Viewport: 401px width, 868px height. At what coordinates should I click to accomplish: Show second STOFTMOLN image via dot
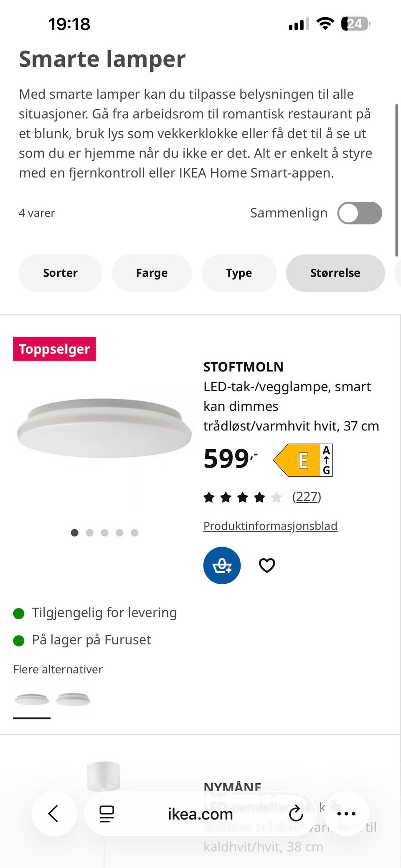tap(89, 532)
